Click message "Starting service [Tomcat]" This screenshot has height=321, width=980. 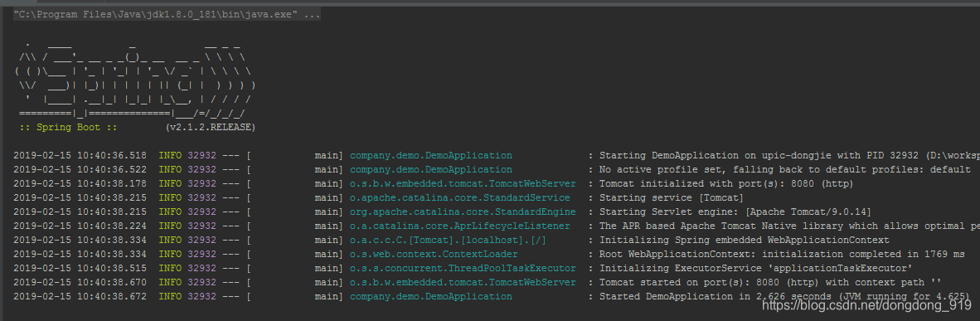672,197
